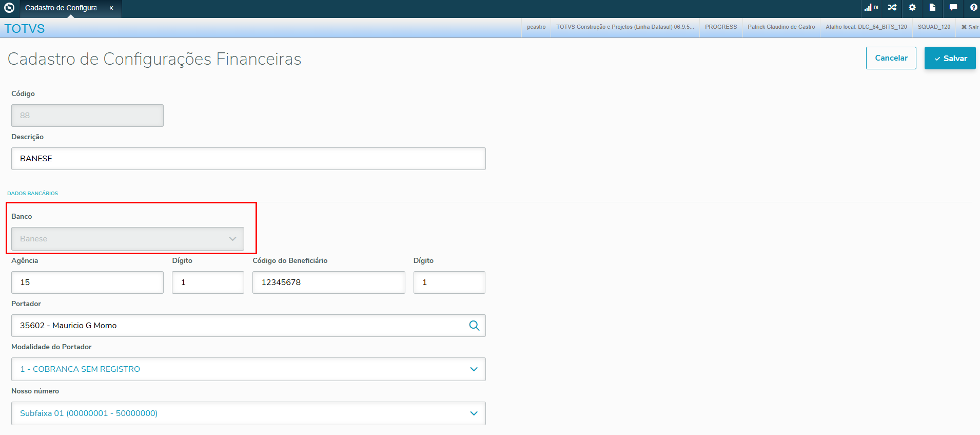Expand the Modalidade do Portador dropdown
Image resolution: width=980 pixels, height=435 pixels.
point(248,369)
